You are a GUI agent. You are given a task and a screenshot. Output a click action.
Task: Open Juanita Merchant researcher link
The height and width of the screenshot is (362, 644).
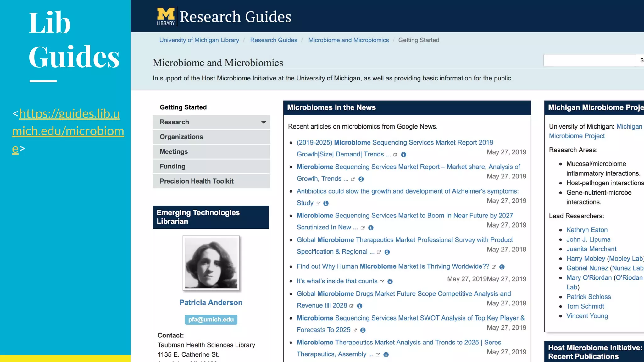point(591,249)
